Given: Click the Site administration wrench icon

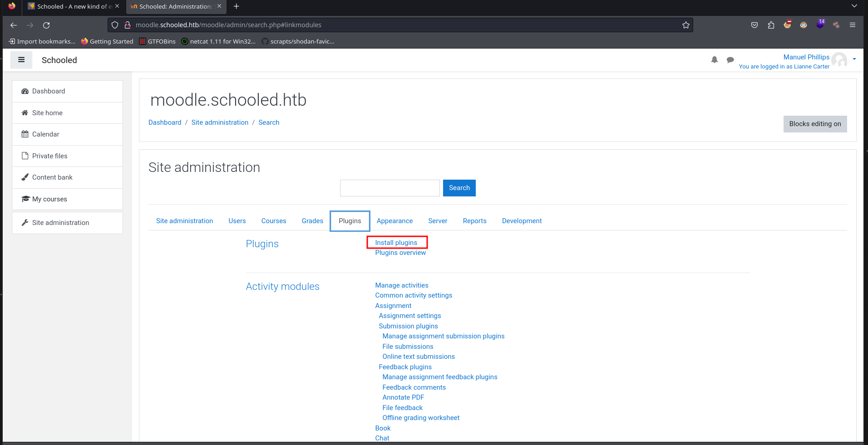Looking at the screenshot, I should (25, 223).
